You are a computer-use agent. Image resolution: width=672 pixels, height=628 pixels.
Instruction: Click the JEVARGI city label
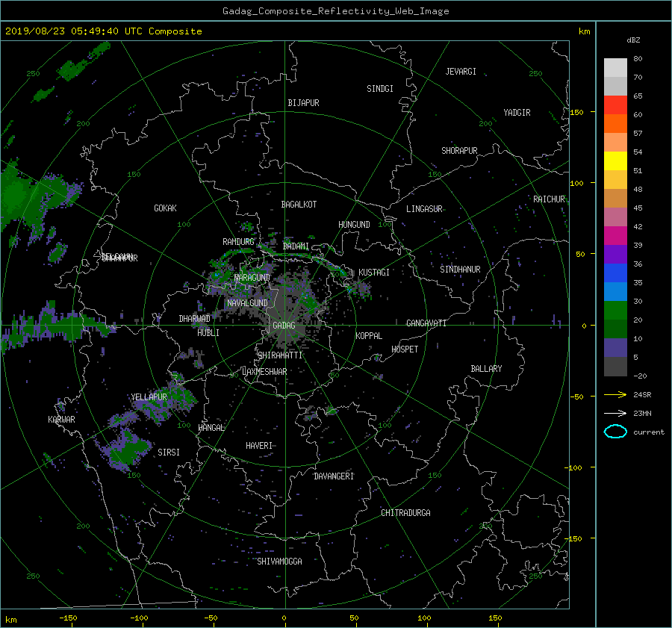point(461,72)
